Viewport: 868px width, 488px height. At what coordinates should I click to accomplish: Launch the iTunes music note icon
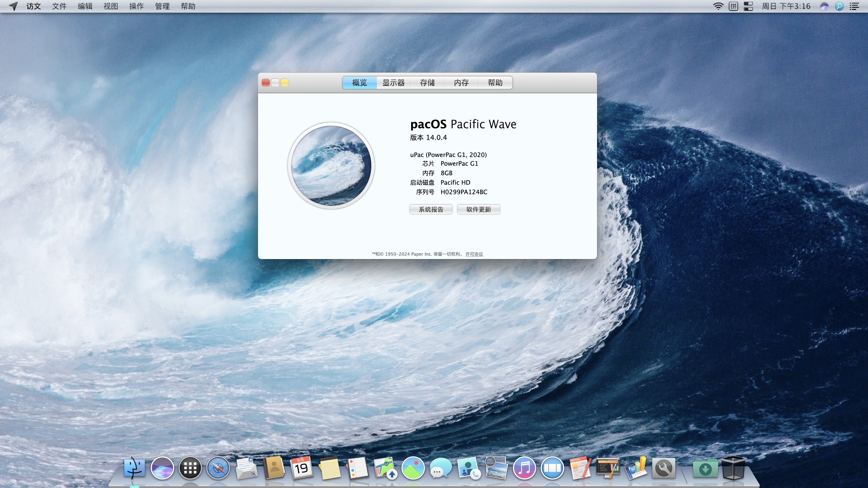524,468
